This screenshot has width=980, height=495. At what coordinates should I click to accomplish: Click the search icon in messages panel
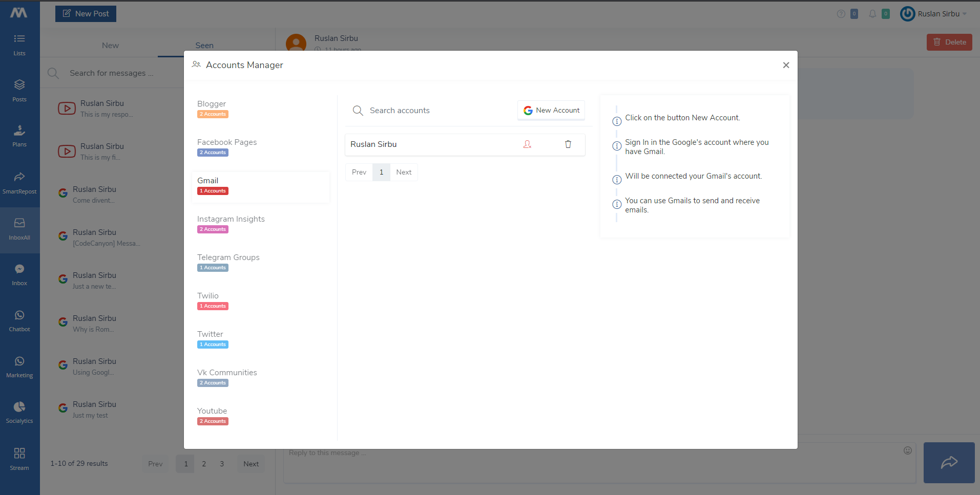tap(53, 73)
